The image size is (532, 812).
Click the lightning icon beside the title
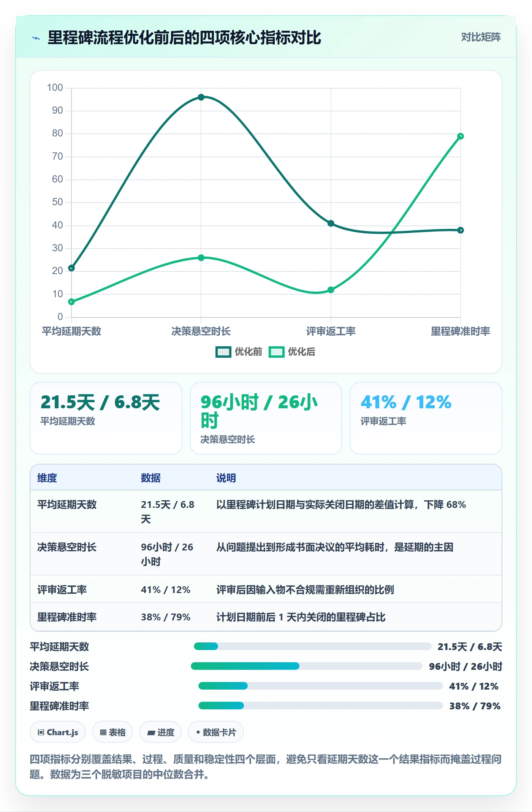[x=36, y=38]
